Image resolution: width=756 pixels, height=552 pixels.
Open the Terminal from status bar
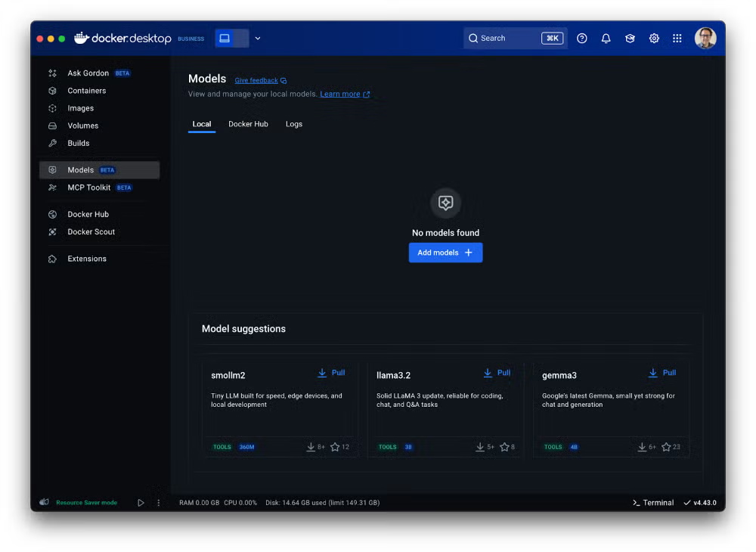(653, 502)
